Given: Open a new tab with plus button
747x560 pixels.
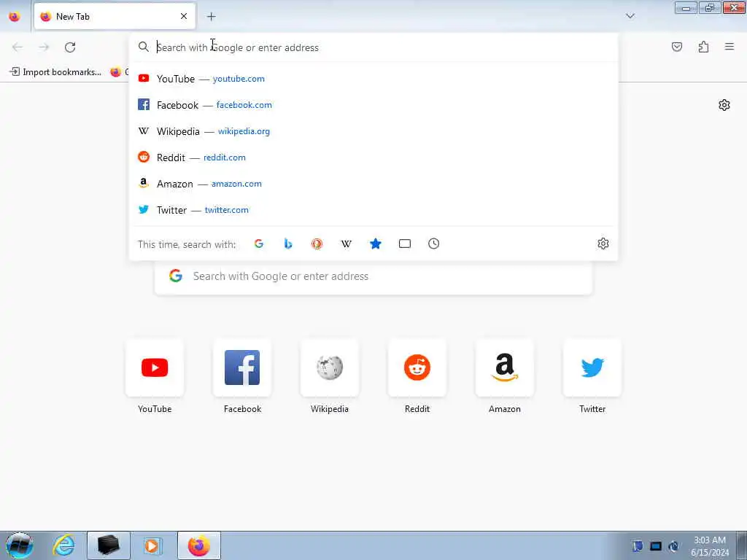Looking at the screenshot, I should [211, 16].
